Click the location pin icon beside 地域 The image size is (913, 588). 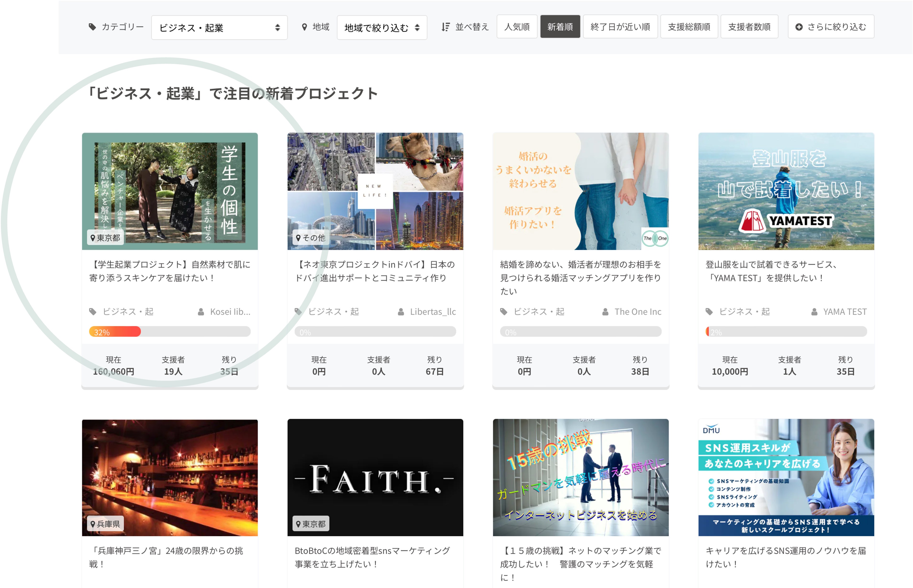pos(304,27)
